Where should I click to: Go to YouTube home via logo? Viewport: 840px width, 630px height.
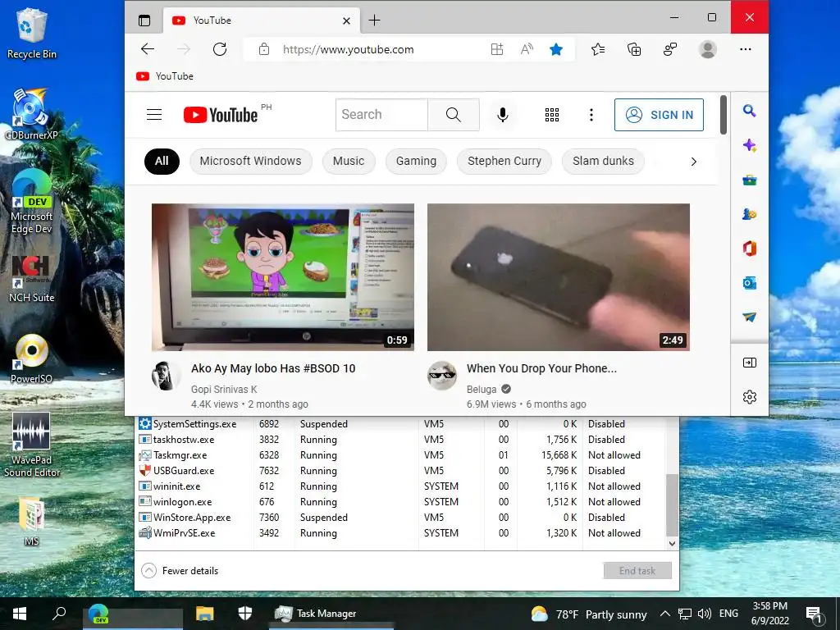pyautogui.click(x=220, y=115)
